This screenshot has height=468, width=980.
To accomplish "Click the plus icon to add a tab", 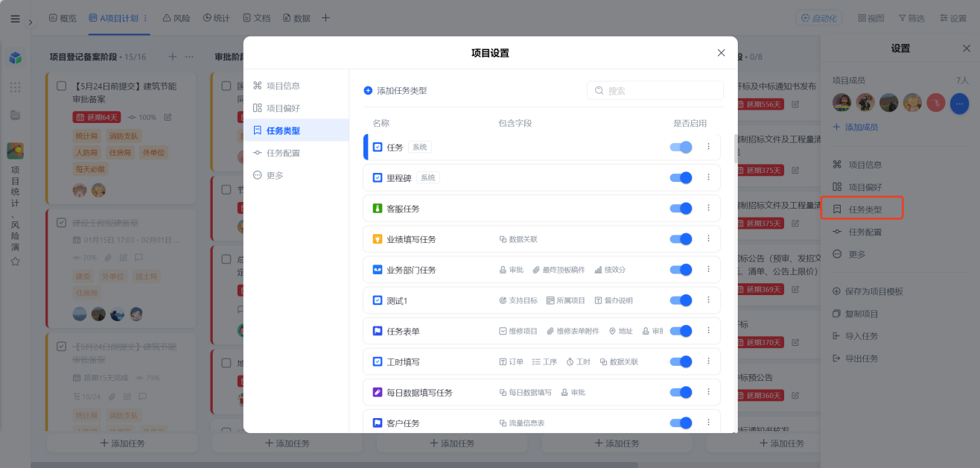I will (325, 18).
